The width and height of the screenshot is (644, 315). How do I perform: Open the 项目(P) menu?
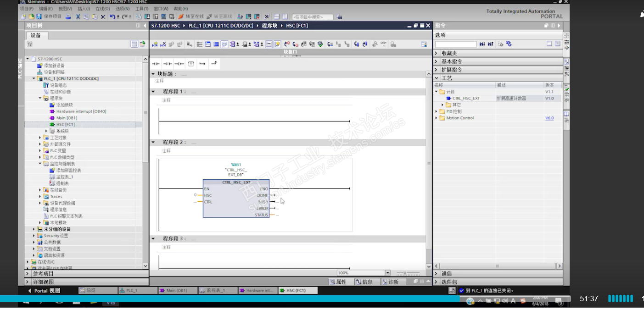click(27, 9)
